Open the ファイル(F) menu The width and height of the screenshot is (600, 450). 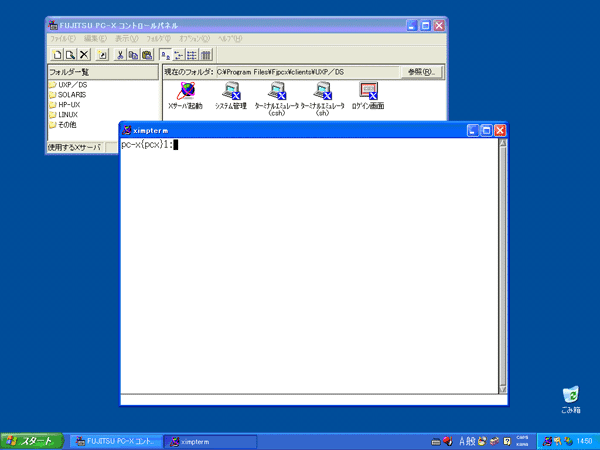click(x=63, y=39)
